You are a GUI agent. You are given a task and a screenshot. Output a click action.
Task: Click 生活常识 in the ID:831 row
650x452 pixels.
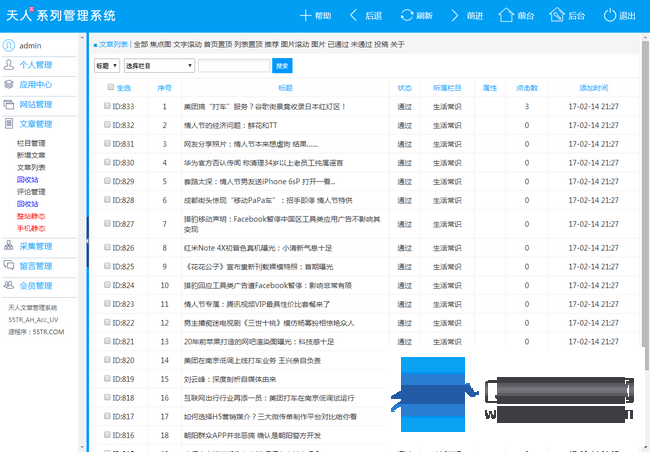coord(447,144)
